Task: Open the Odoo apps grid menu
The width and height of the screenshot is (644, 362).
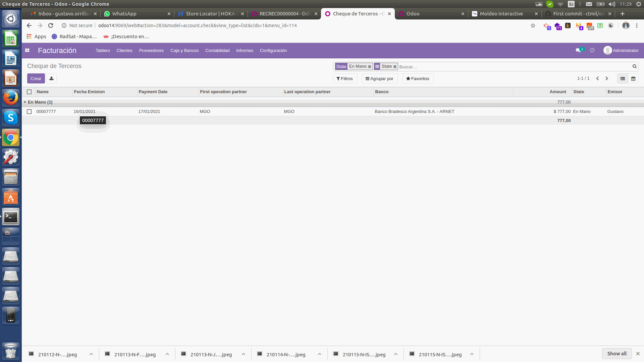Action: pyautogui.click(x=27, y=50)
